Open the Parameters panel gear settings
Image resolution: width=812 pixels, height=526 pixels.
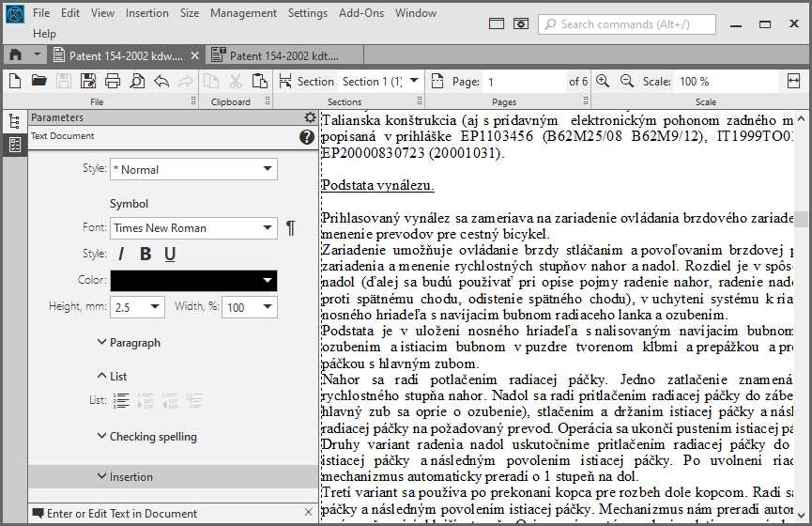(x=311, y=117)
